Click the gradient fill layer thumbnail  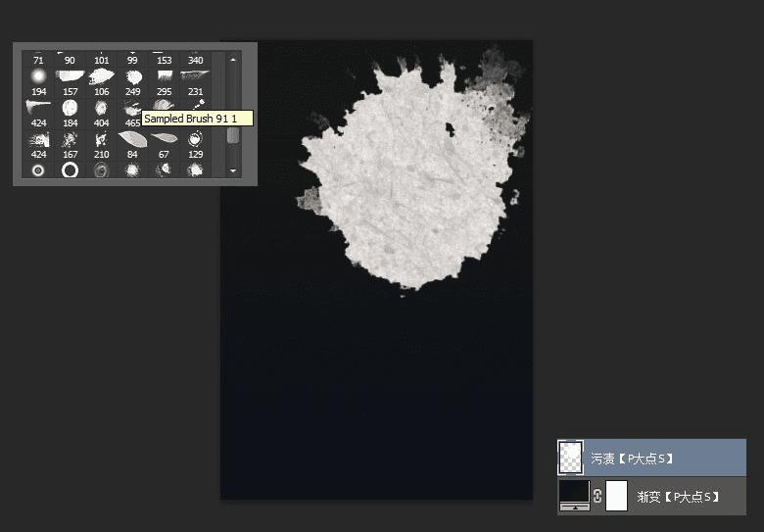[574, 496]
